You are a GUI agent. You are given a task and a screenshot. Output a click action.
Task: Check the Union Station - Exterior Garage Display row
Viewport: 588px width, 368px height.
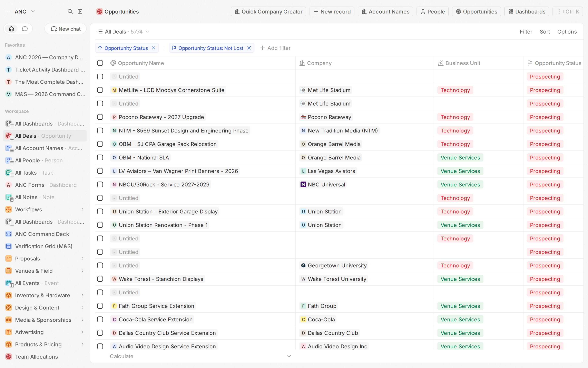(x=100, y=212)
